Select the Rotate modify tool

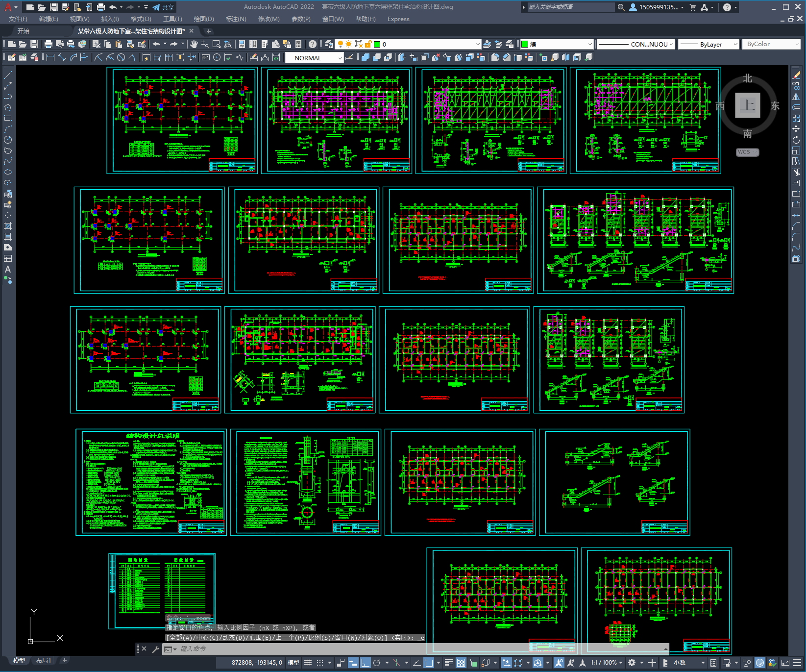(x=796, y=140)
